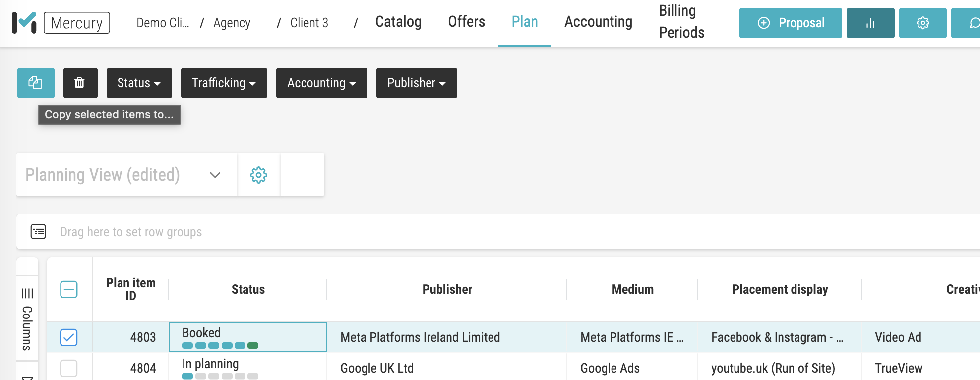
Task: Go to the Offers tab
Action: click(x=466, y=22)
